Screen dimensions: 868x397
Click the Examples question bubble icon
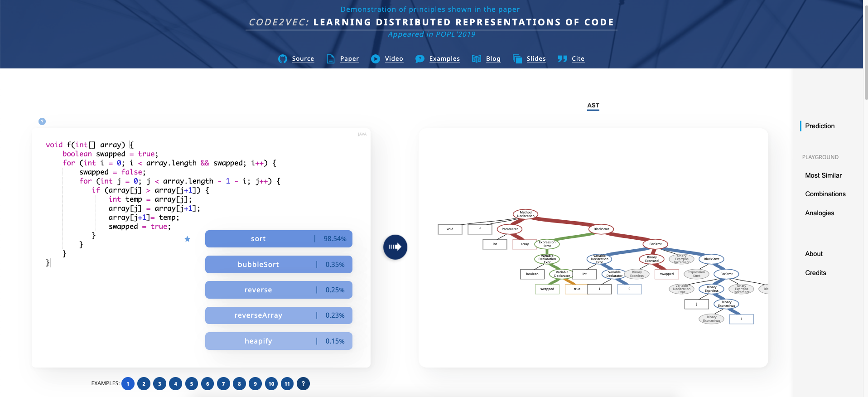[420, 59]
